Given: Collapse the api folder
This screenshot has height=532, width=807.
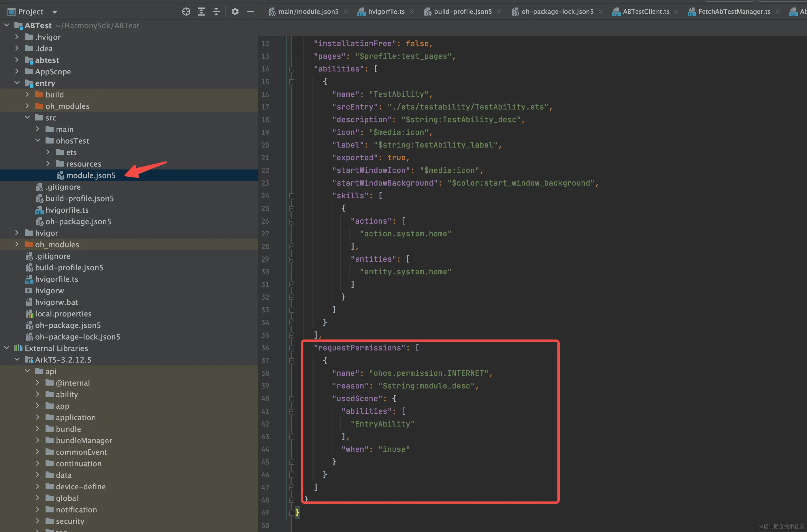Looking at the screenshot, I should point(27,371).
